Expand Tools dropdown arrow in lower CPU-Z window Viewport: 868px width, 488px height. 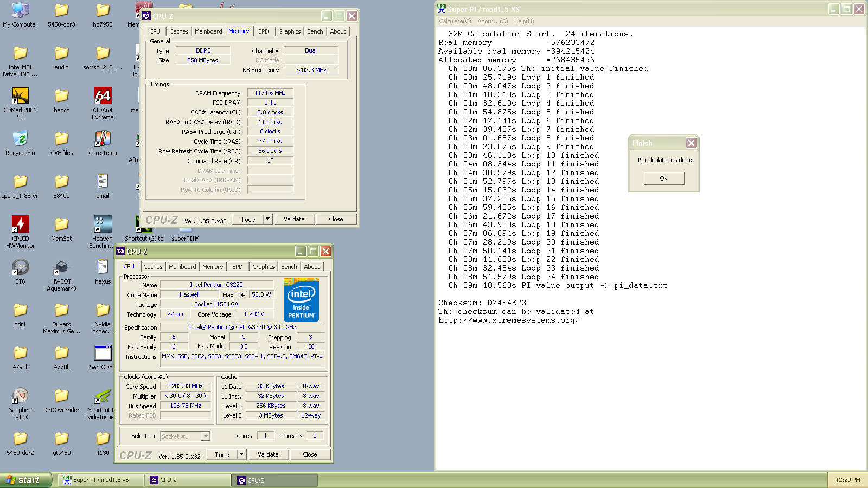click(x=241, y=454)
